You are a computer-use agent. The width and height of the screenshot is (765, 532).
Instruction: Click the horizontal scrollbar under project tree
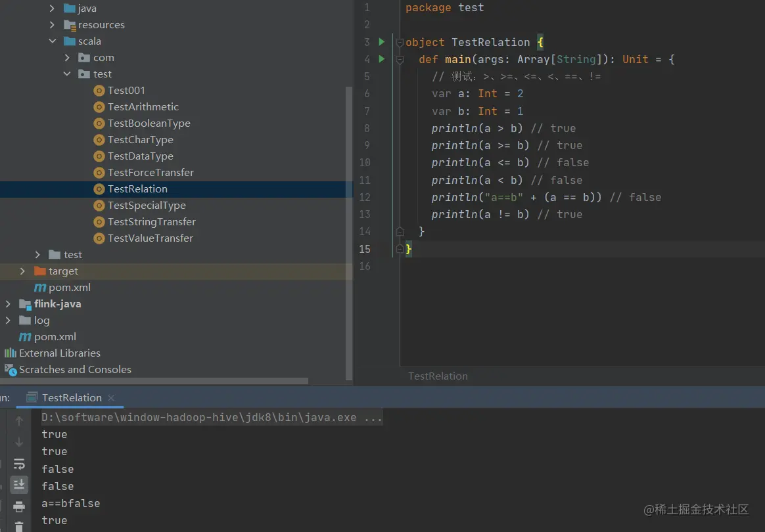click(154, 381)
